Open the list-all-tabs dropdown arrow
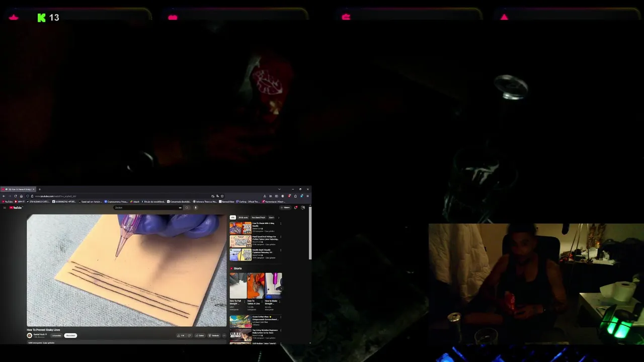The width and height of the screenshot is (644, 362). pyautogui.click(x=279, y=190)
